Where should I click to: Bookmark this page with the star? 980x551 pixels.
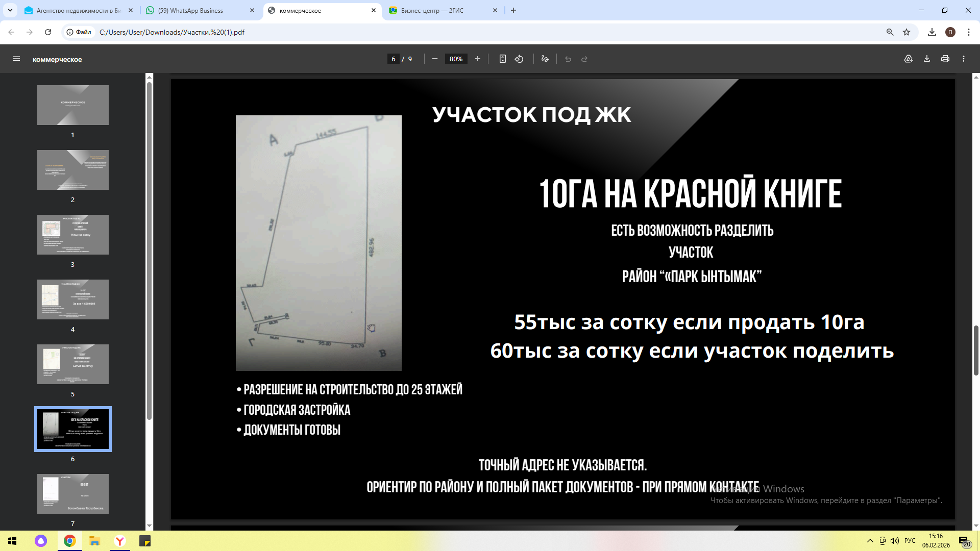pyautogui.click(x=906, y=32)
